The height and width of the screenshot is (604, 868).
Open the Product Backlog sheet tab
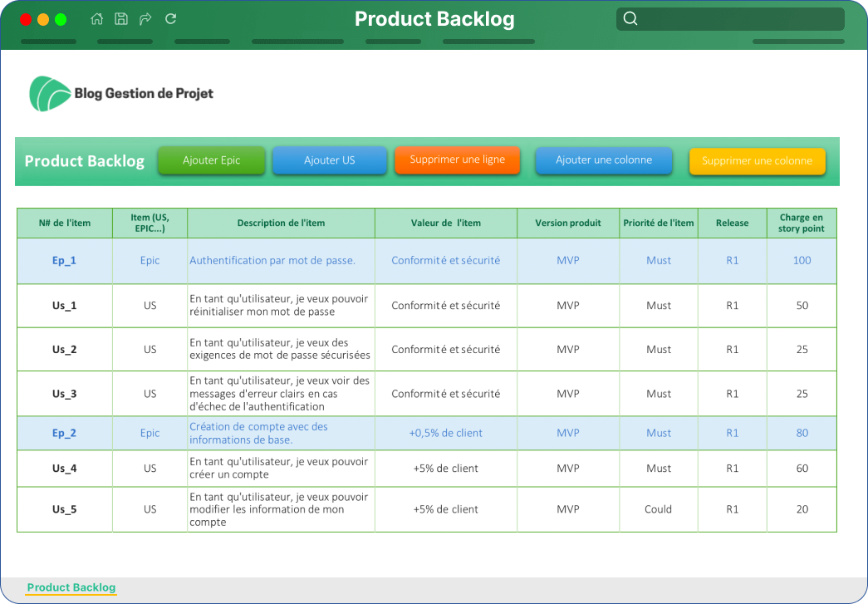[x=71, y=587]
